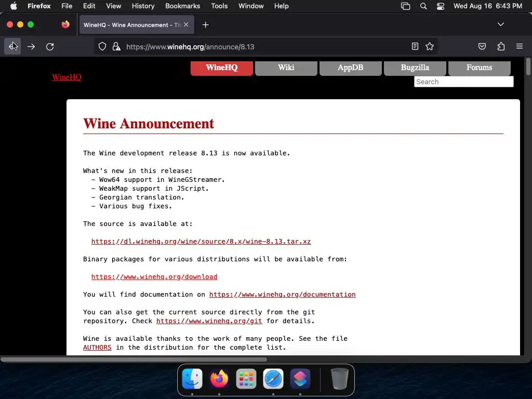Viewport: 532px width, 399px height.
Task: Go back with the back arrow button
Action: point(12,46)
